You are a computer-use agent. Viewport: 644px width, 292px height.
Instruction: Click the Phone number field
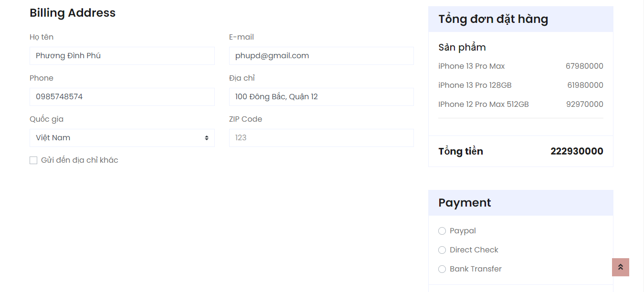122,96
